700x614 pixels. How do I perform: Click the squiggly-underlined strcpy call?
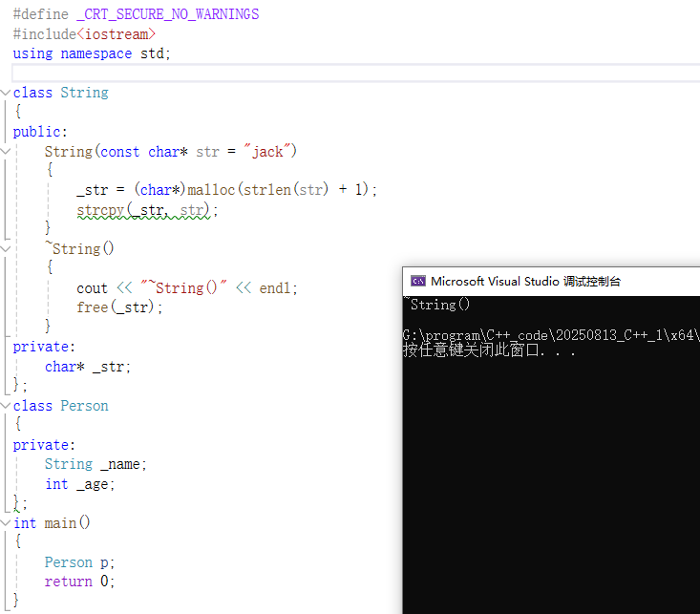click(144, 210)
